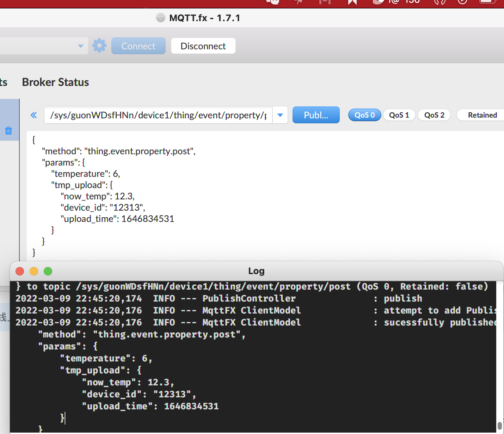Click the publish topic input field

[158, 115]
